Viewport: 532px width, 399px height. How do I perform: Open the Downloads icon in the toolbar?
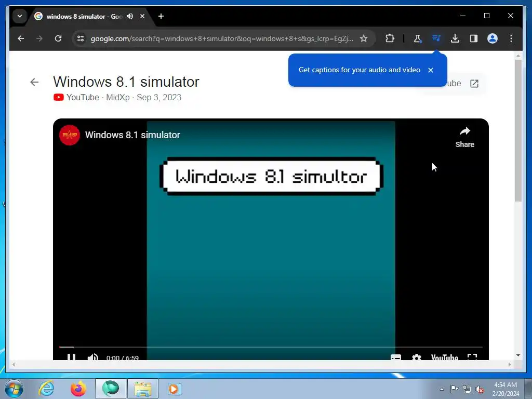pos(455,38)
